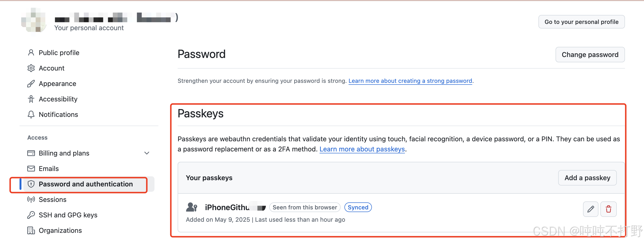Open the Public profile settings page
The image size is (644, 242).
(59, 53)
